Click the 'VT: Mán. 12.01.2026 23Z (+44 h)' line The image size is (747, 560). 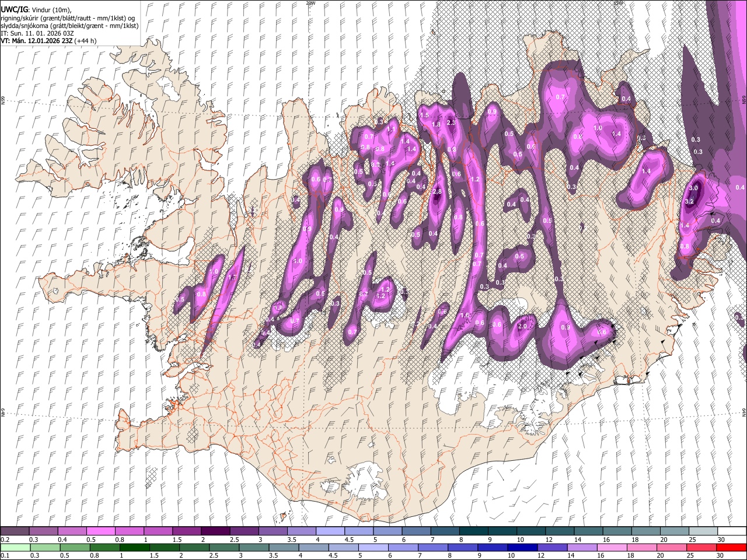pyautogui.click(x=48, y=41)
